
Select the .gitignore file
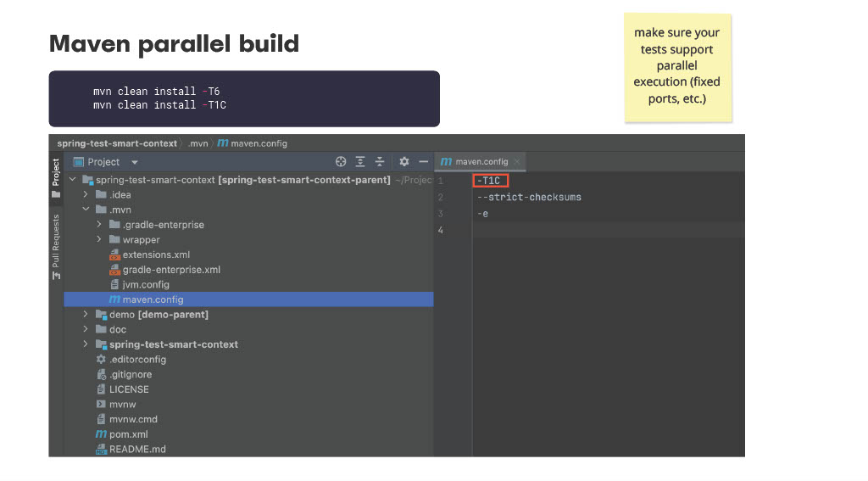pos(130,374)
